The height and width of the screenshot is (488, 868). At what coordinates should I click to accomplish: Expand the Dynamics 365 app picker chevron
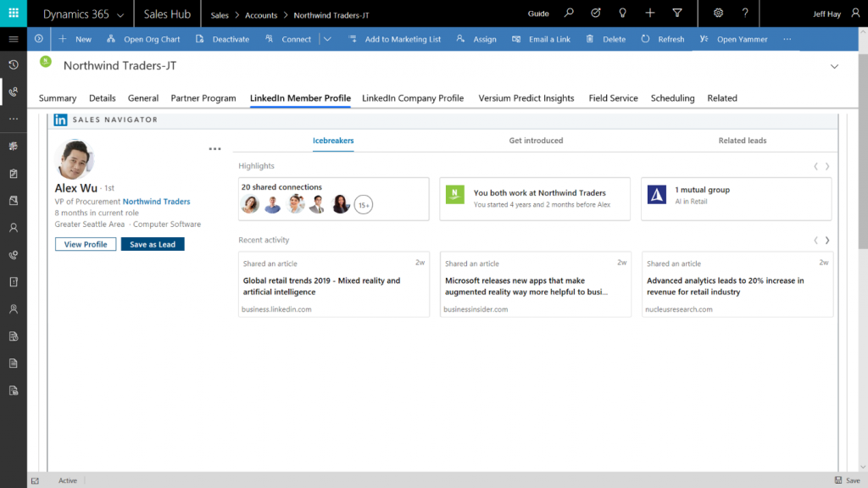click(120, 14)
